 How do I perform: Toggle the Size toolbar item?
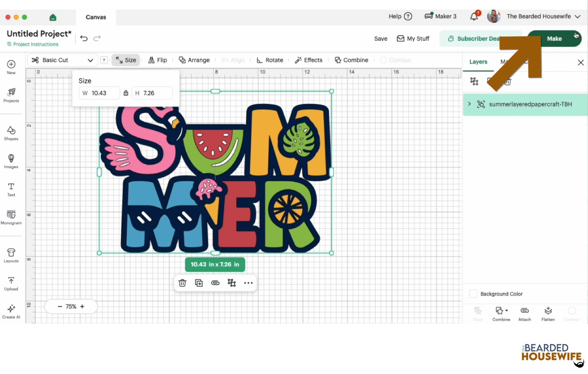click(x=126, y=60)
